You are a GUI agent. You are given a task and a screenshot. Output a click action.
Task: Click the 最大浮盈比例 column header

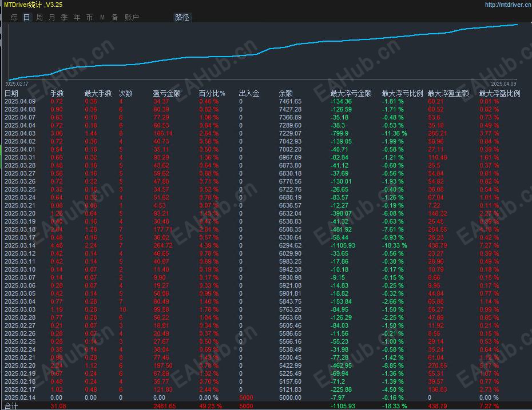tap(499, 93)
